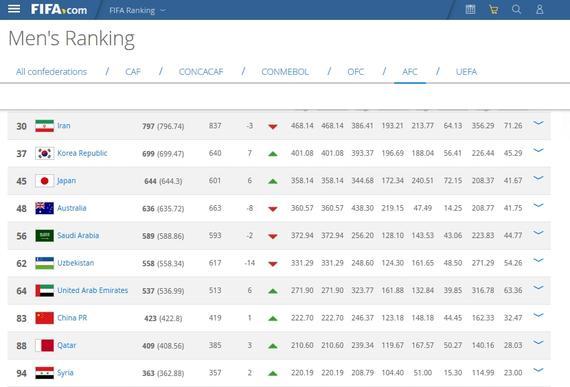Open the shopping cart icon
The height and width of the screenshot is (387, 570).
(x=493, y=9)
